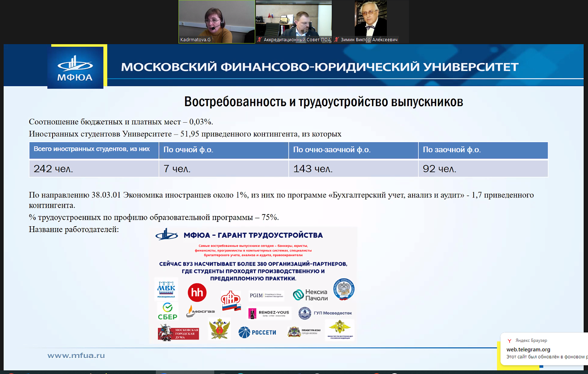Click the МВК Мосводоканал logo
Screen dimensions: 588x374
click(166, 289)
